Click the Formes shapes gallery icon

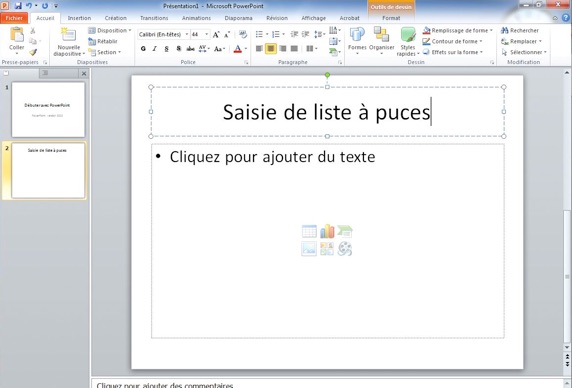pyautogui.click(x=357, y=35)
